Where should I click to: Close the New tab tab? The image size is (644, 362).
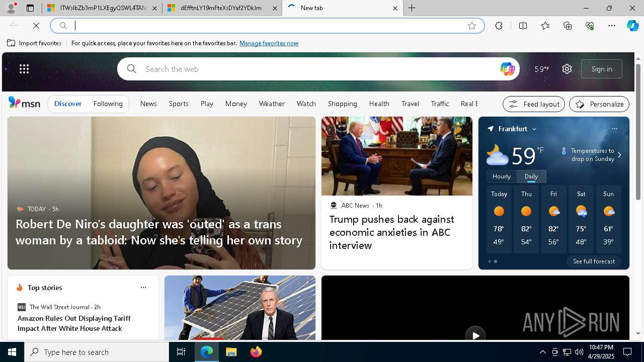click(x=395, y=8)
